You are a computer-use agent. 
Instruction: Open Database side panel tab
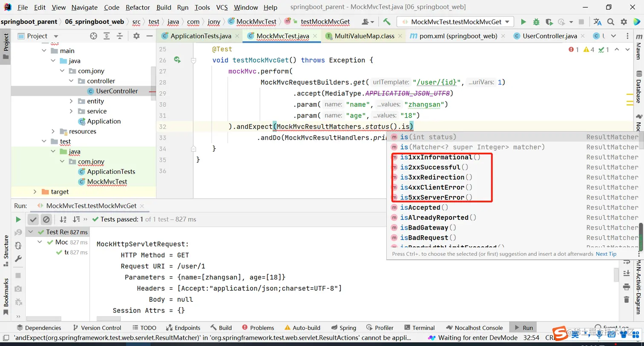tap(638, 87)
